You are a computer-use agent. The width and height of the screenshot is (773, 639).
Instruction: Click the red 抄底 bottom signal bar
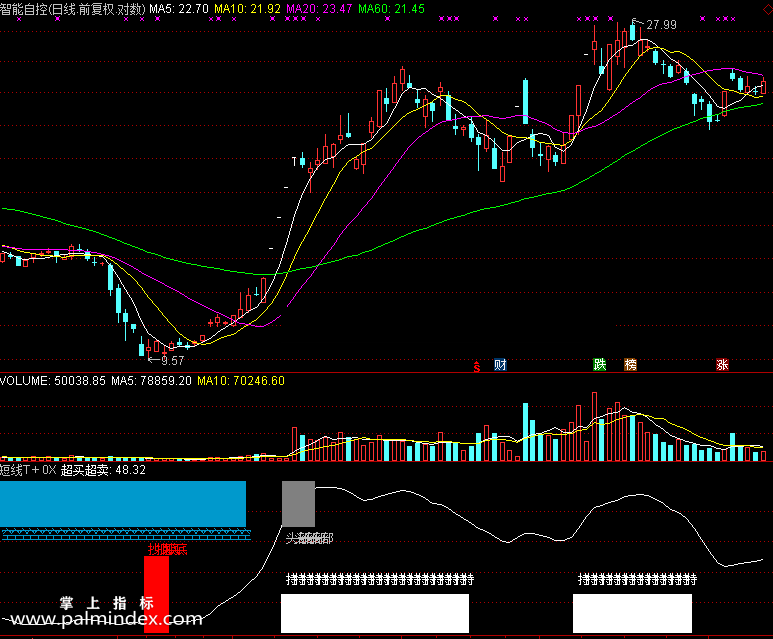pyautogui.click(x=156, y=594)
